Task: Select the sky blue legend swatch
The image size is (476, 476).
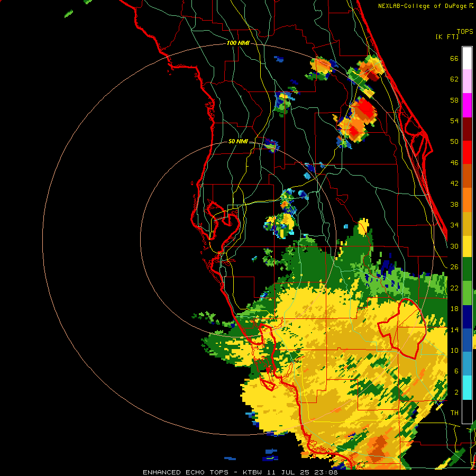Action: [467, 364]
